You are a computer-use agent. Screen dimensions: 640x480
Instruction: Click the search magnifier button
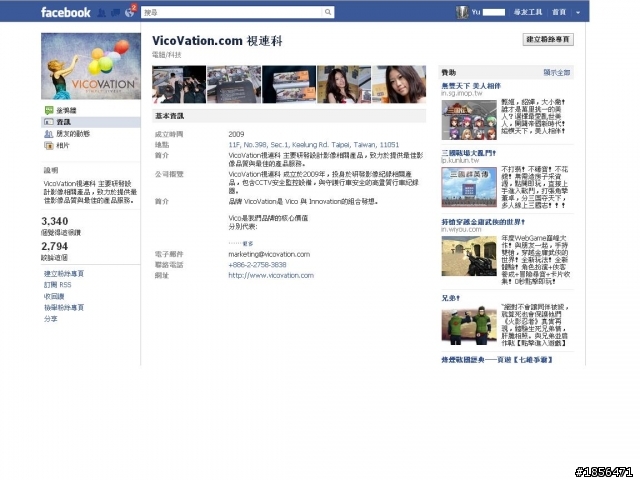328,12
